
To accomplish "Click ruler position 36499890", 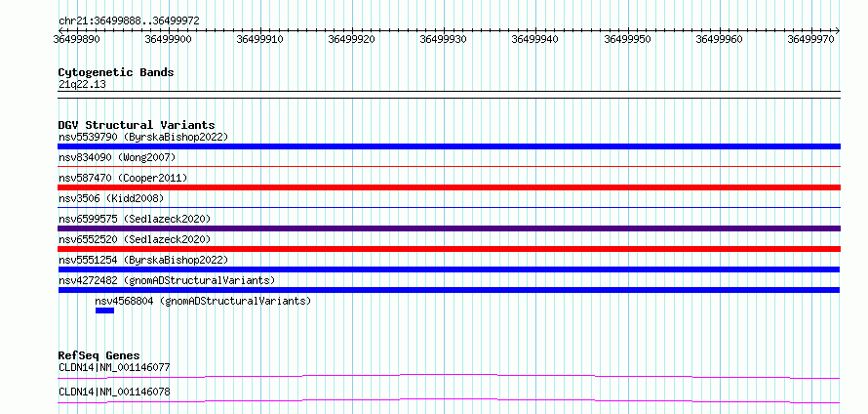I will (76, 39).
